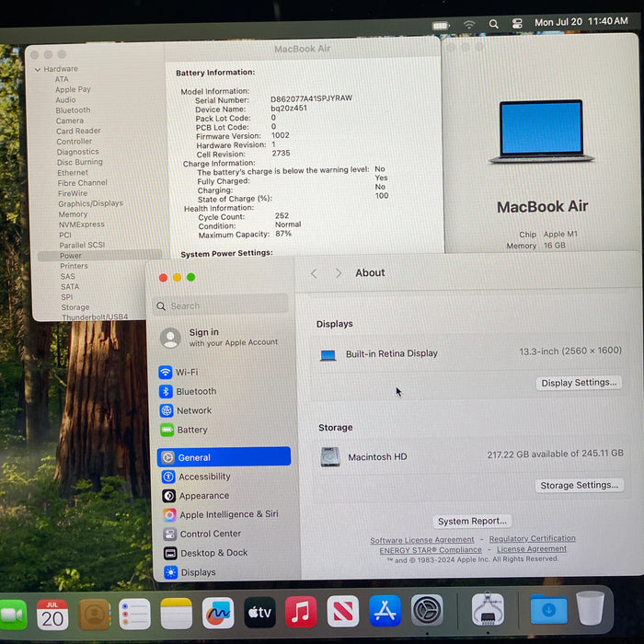The width and height of the screenshot is (644, 644).
Task: Launch Music from the Dock
Action: click(x=301, y=612)
